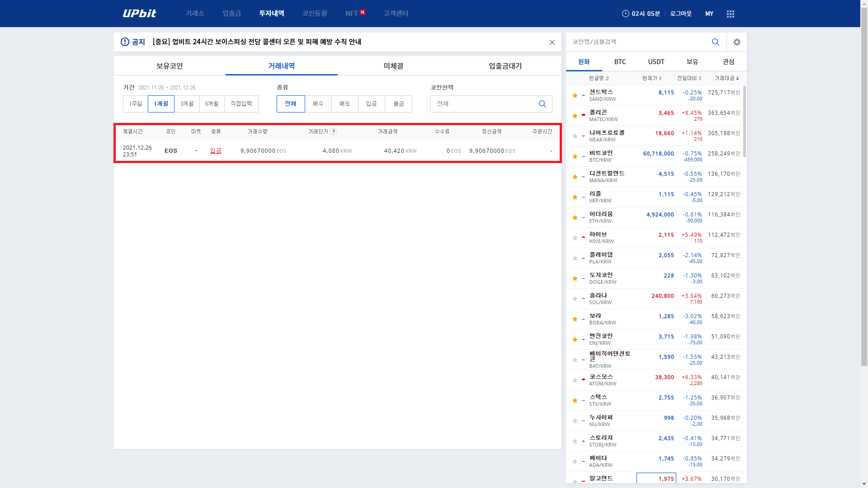The width and height of the screenshot is (868, 488).
Task: Open market list settings gear
Action: 736,42
